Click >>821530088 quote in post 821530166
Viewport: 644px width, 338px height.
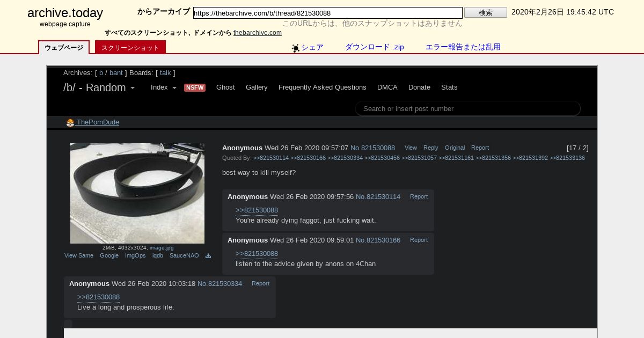(x=257, y=254)
